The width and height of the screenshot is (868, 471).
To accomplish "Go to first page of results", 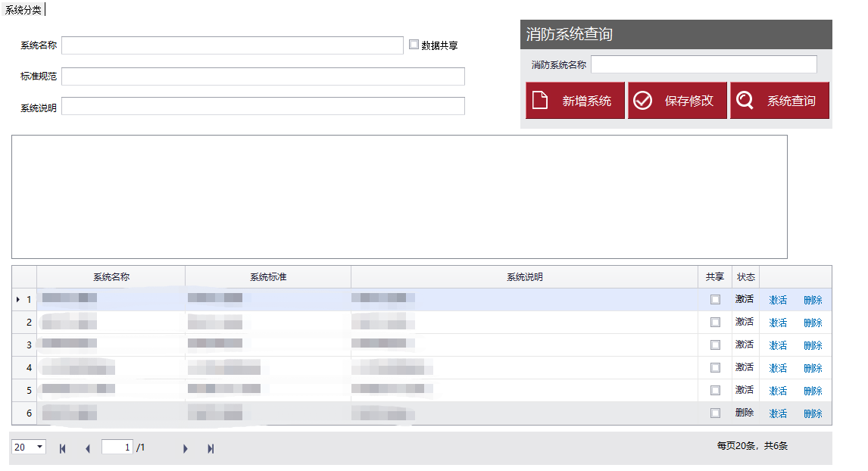I will [x=62, y=448].
